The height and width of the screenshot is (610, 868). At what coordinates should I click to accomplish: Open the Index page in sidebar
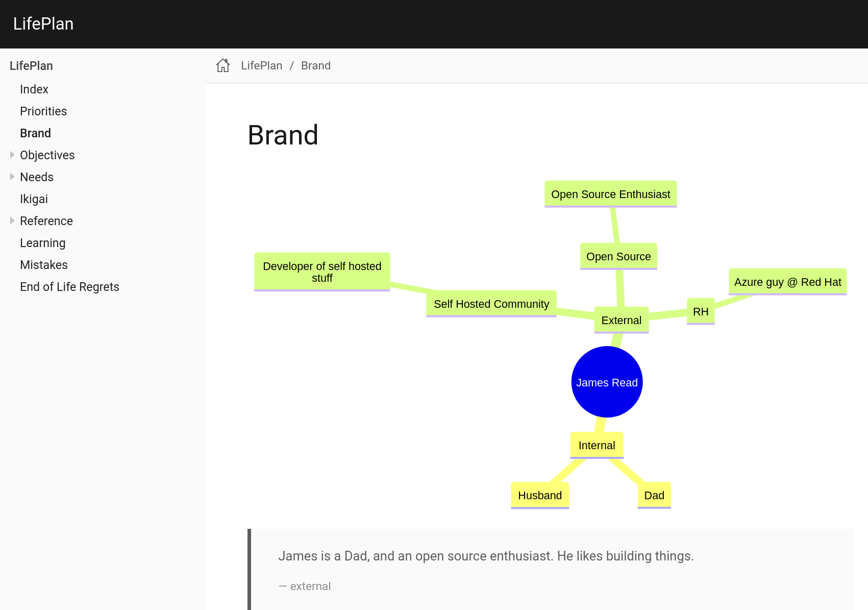(34, 89)
